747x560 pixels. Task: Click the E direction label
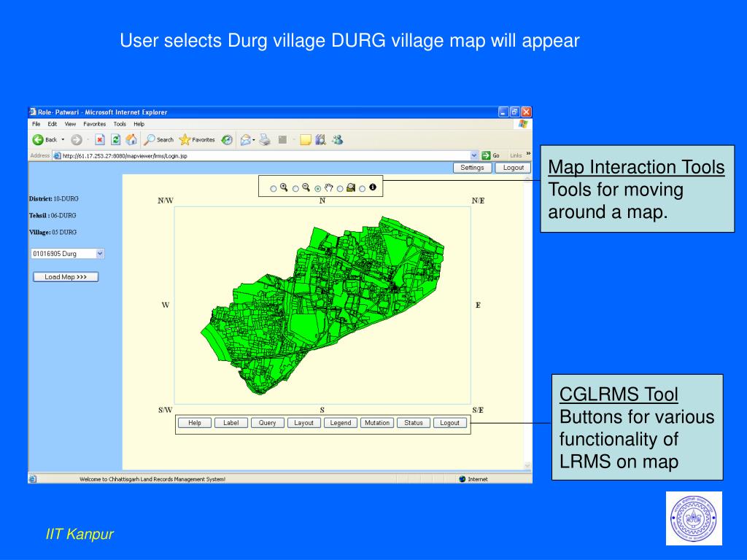tap(478, 306)
